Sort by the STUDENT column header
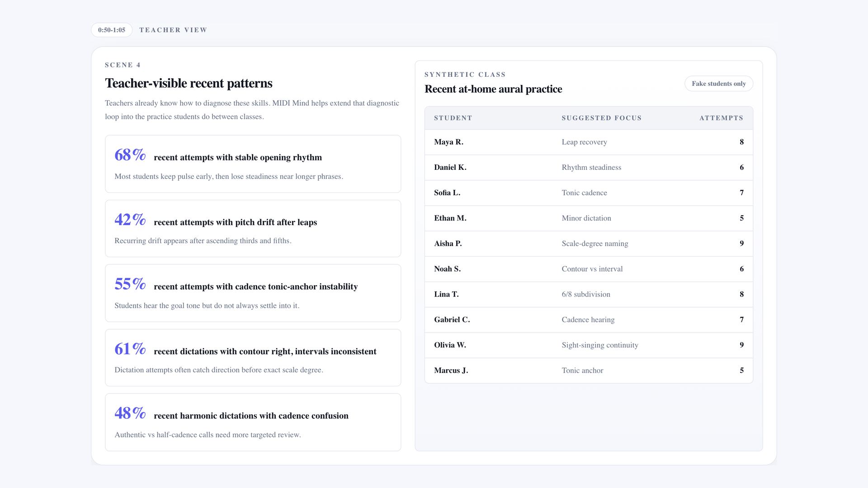Image resolution: width=868 pixels, height=488 pixels. [453, 118]
